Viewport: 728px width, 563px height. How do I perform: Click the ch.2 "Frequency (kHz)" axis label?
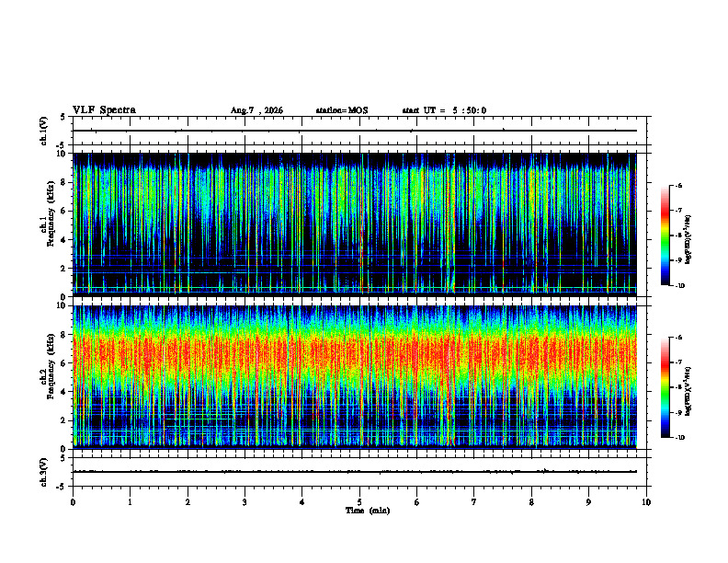click(x=51, y=366)
